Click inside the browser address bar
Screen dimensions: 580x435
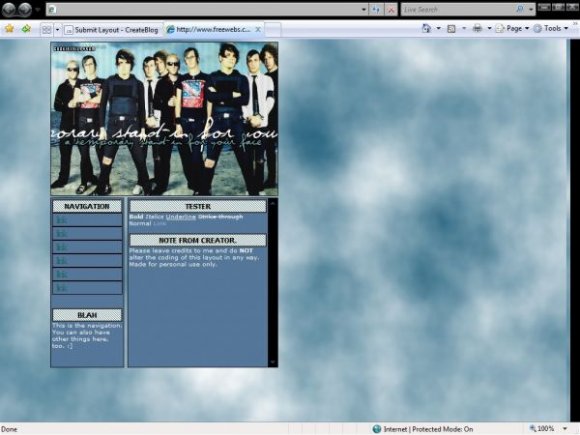click(x=207, y=10)
